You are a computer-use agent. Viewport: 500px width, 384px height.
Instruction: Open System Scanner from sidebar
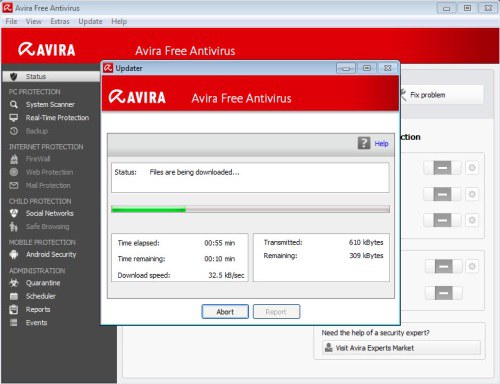coord(50,104)
